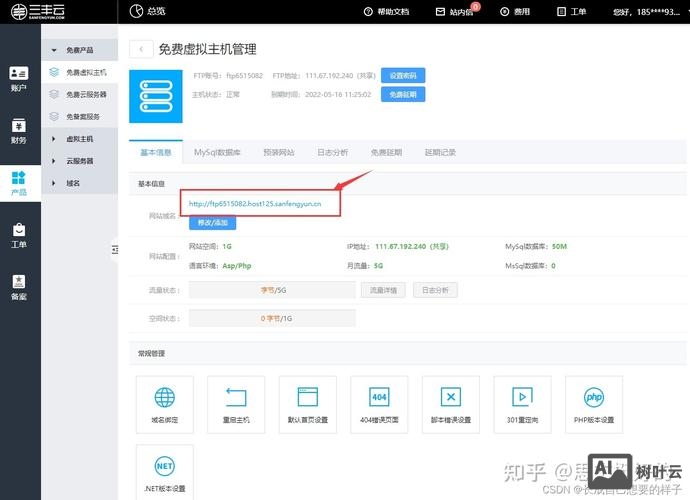Open the account menu 您好, 185****93
690x500 pixels.
[647, 12]
